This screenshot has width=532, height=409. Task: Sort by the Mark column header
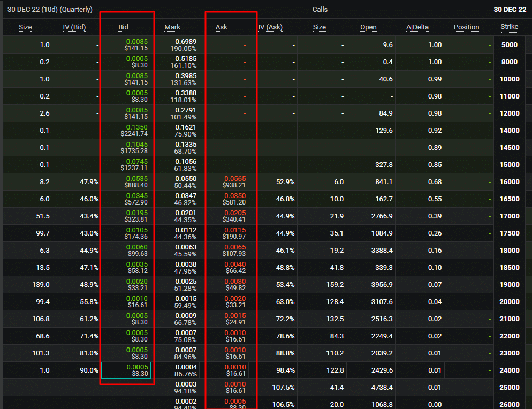click(172, 27)
